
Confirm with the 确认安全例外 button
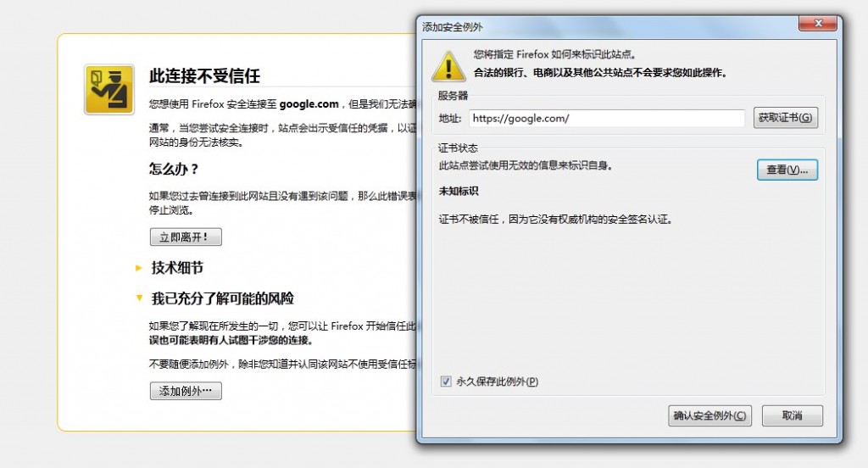[709, 415]
